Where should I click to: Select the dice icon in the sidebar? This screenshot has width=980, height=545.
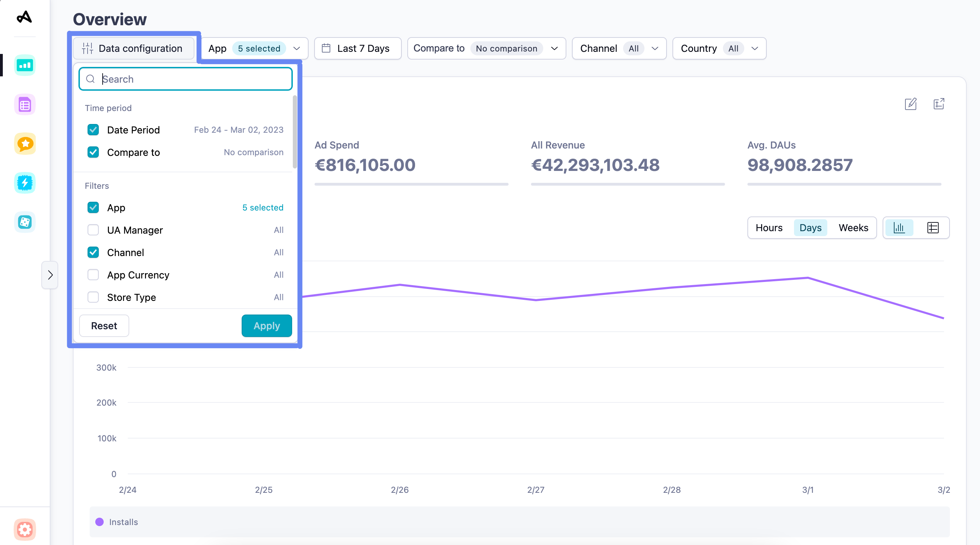(x=25, y=222)
